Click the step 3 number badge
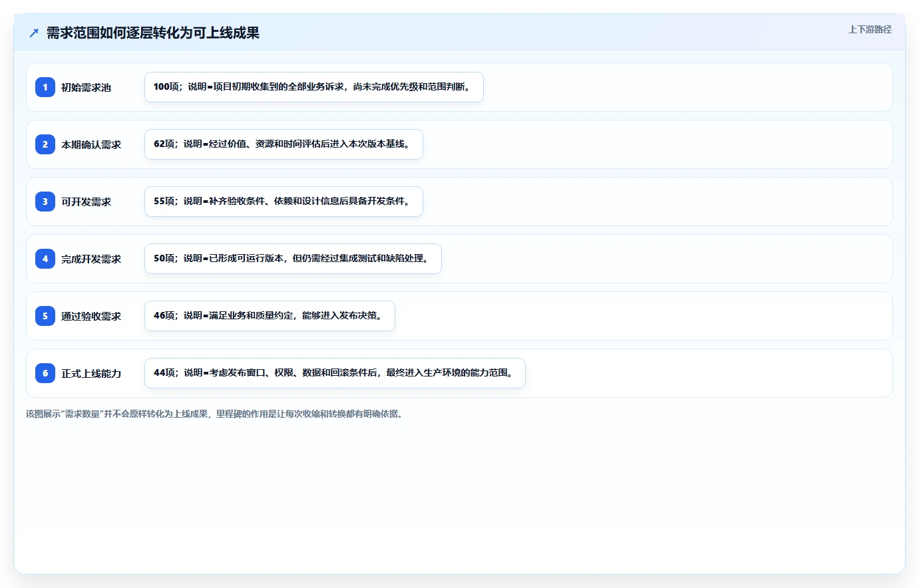The width and height of the screenshot is (919, 588). tap(45, 202)
